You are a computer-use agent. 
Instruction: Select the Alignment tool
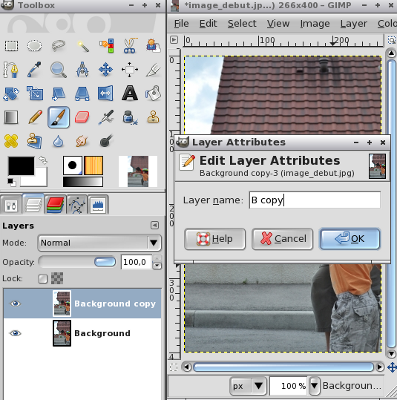(130, 70)
